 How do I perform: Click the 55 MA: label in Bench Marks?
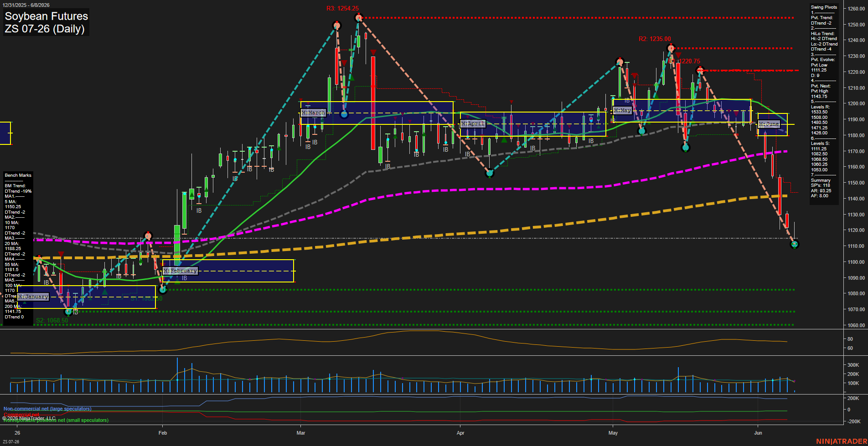coord(12,265)
